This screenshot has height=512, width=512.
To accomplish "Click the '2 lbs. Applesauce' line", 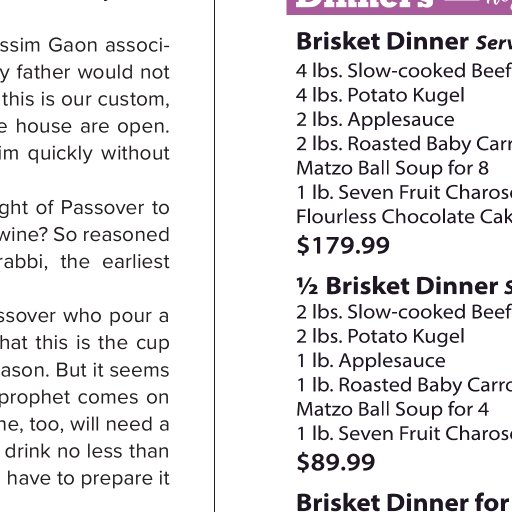I will coord(375,120).
